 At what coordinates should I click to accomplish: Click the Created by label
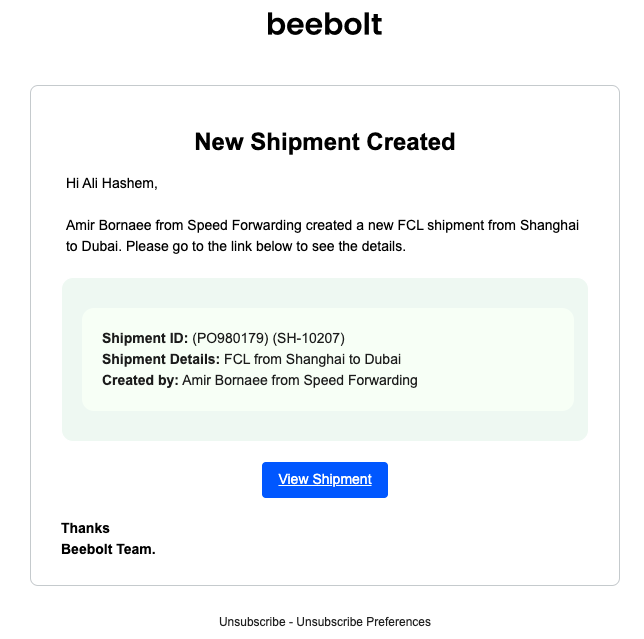coord(140,380)
